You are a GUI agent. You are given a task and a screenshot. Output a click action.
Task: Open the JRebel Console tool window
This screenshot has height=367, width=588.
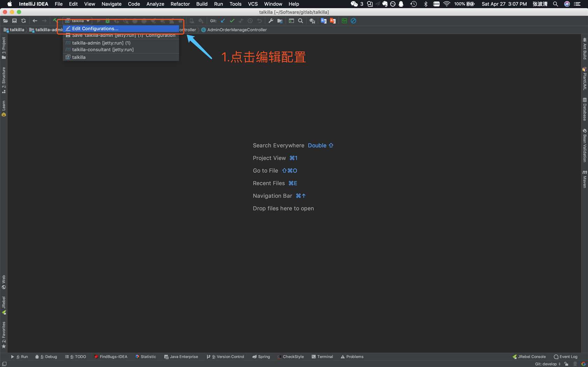click(529, 357)
